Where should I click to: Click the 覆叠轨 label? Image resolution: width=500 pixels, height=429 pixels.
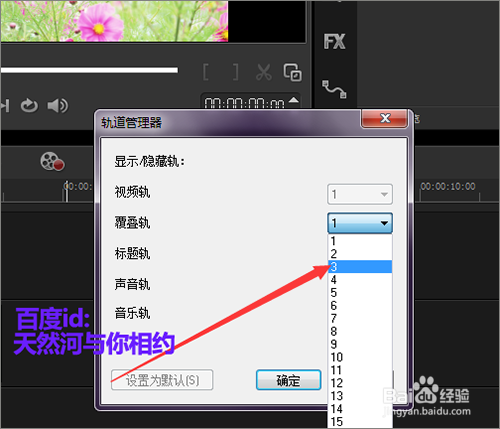point(132,223)
